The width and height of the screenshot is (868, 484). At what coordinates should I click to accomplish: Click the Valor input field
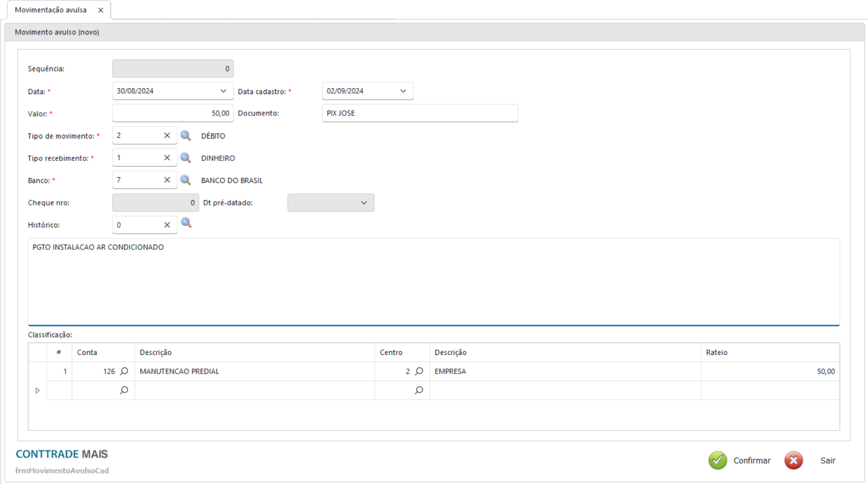[173, 113]
